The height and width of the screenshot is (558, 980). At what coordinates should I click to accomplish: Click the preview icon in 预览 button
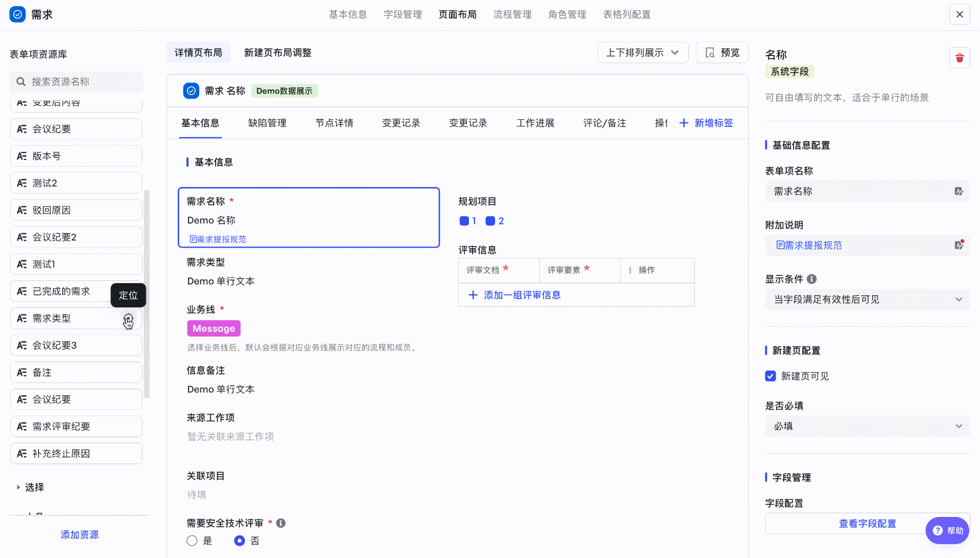(x=710, y=53)
